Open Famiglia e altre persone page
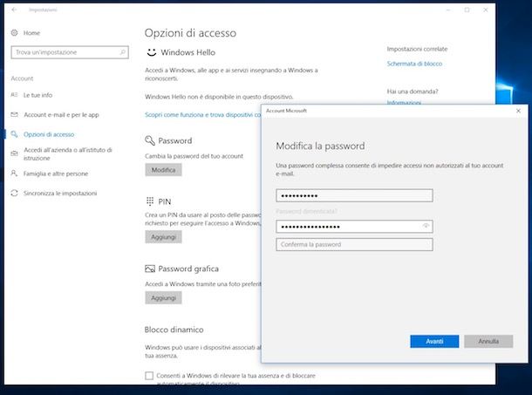The image size is (532, 395). point(56,174)
